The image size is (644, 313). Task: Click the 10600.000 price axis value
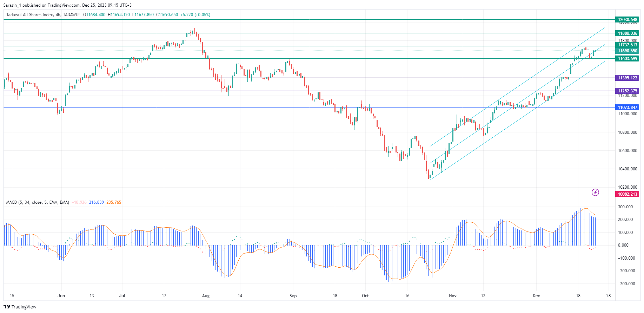(628, 151)
